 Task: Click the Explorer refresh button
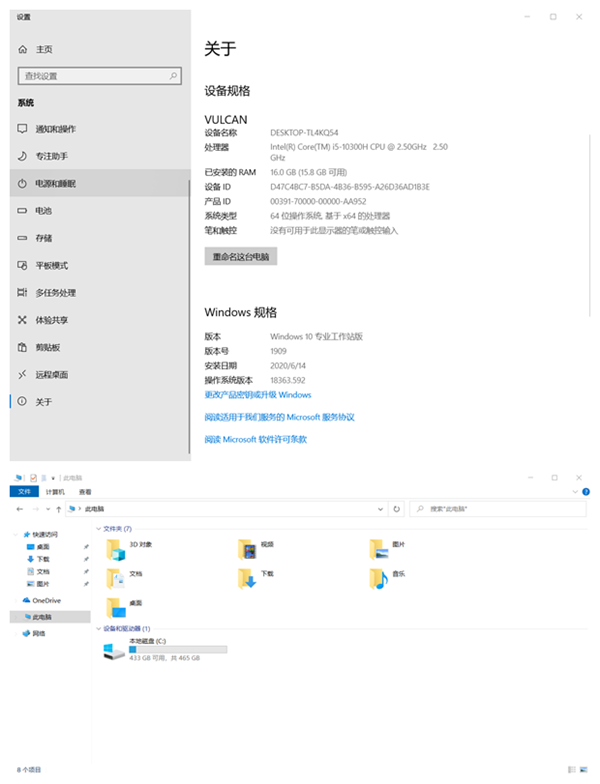[396, 509]
